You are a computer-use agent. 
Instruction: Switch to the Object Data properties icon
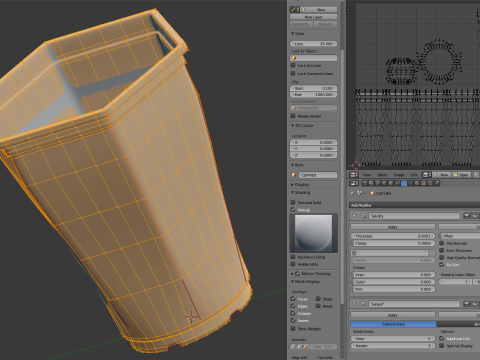point(411,183)
